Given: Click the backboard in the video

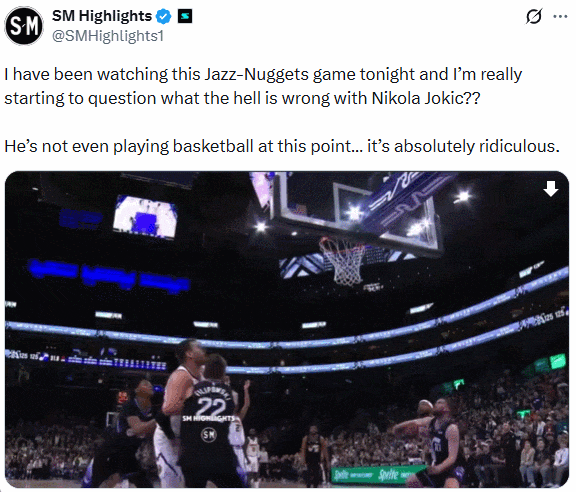Looking at the screenshot, I should tap(354, 211).
